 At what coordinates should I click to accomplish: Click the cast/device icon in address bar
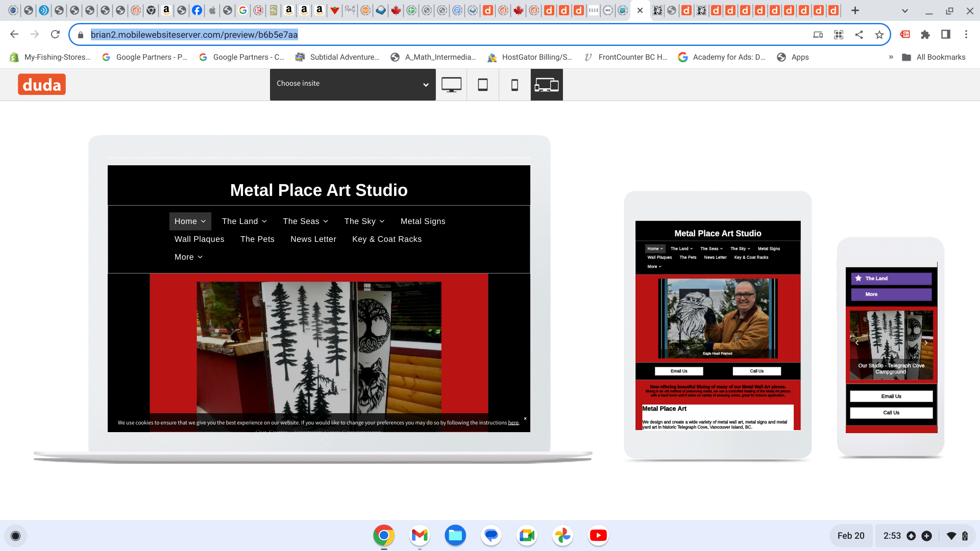[x=818, y=35]
